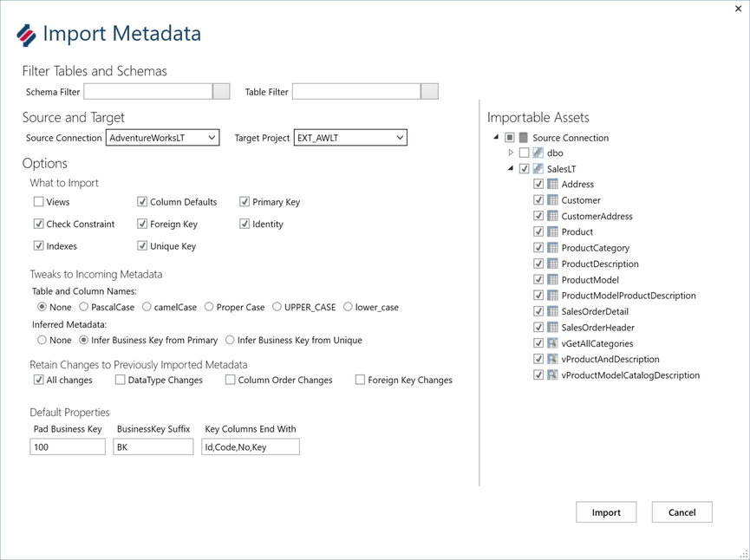Screen dimensions: 750x560
Task: Check the dbo schema checkbox
Action: [525, 153]
